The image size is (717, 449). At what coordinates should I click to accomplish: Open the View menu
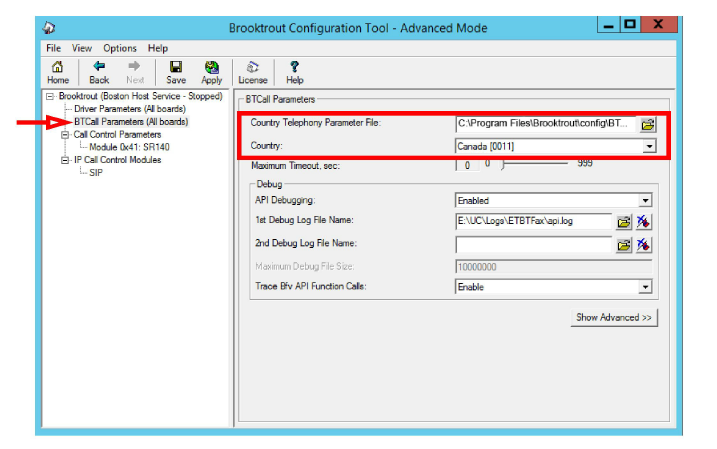pyautogui.click(x=81, y=48)
